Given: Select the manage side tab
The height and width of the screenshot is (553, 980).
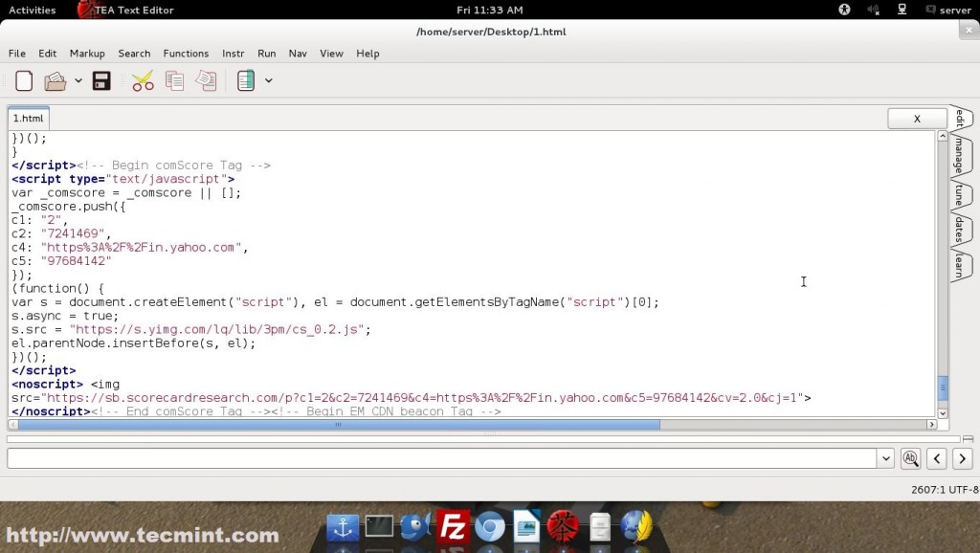Looking at the screenshot, I should click(x=960, y=161).
